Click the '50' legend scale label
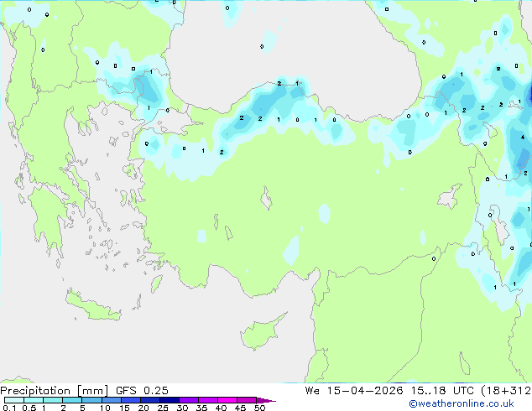Viewport: 532px width, 411px height. pyautogui.click(x=259, y=408)
